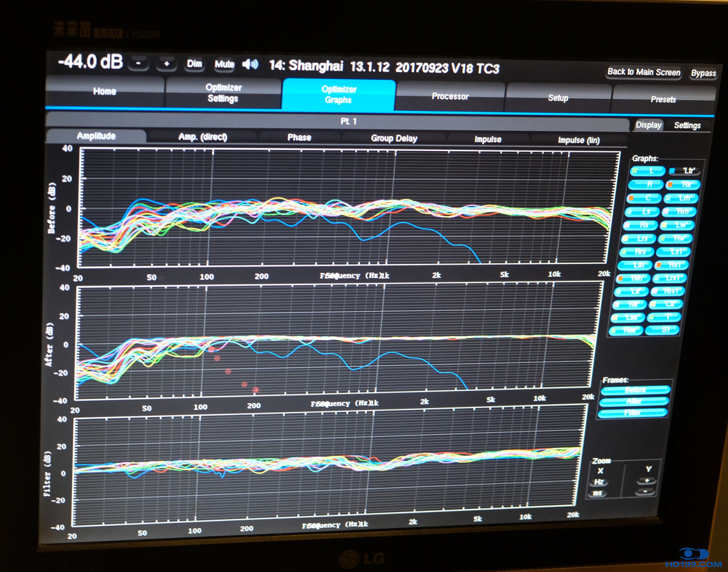Zoom in Y axis with plus
This screenshot has height=572, width=728.
(647, 481)
